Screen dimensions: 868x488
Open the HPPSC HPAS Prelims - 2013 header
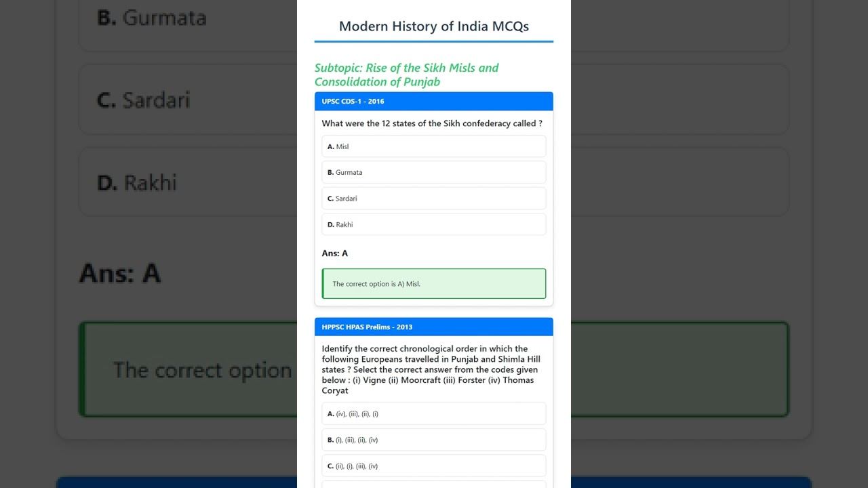434,327
